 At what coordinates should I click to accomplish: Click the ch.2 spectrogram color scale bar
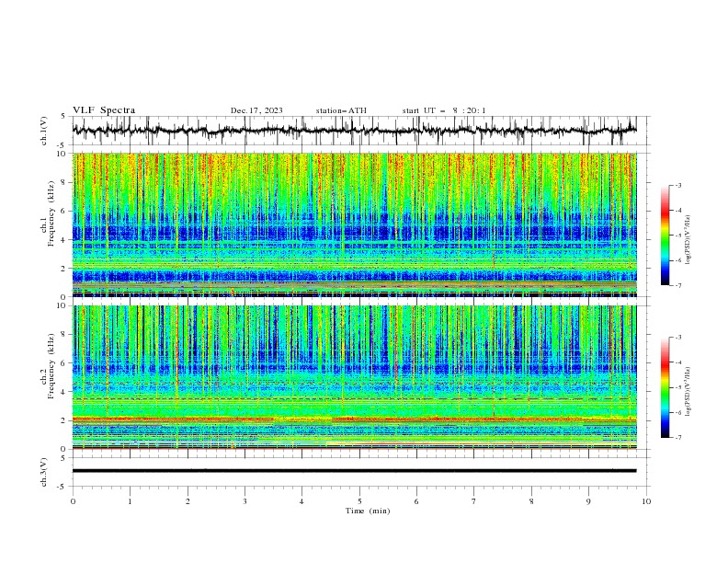click(665, 387)
